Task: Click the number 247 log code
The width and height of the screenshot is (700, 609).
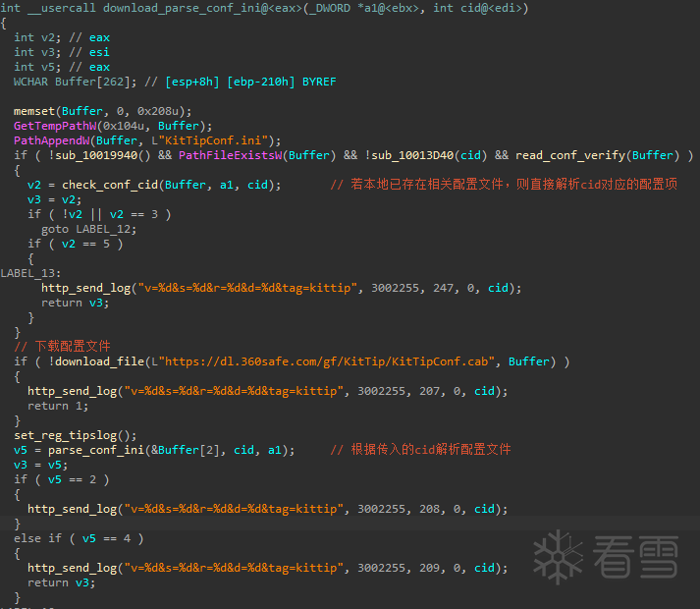Action: pos(443,288)
